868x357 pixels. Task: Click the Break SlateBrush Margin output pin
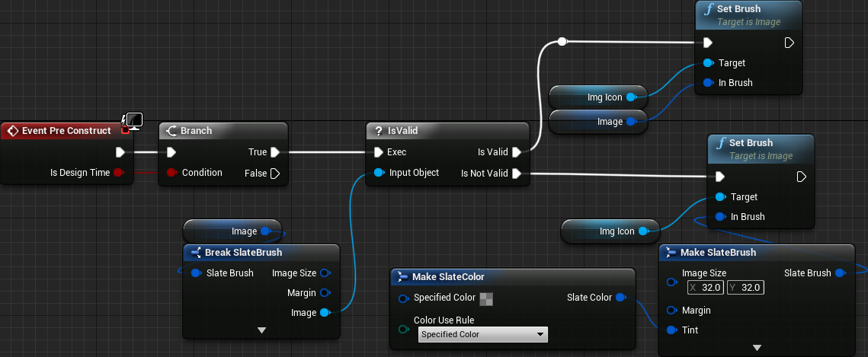pos(325,293)
